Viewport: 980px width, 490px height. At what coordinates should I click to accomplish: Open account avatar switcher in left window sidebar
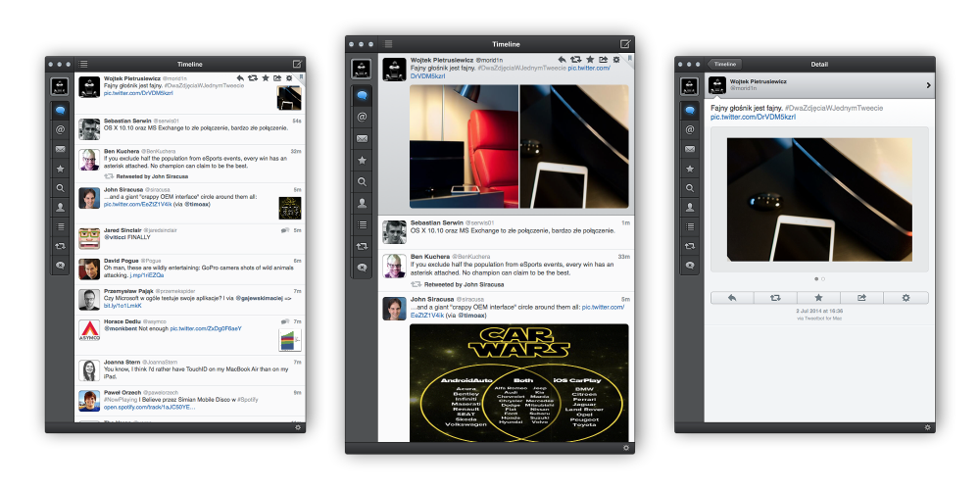pos(60,86)
